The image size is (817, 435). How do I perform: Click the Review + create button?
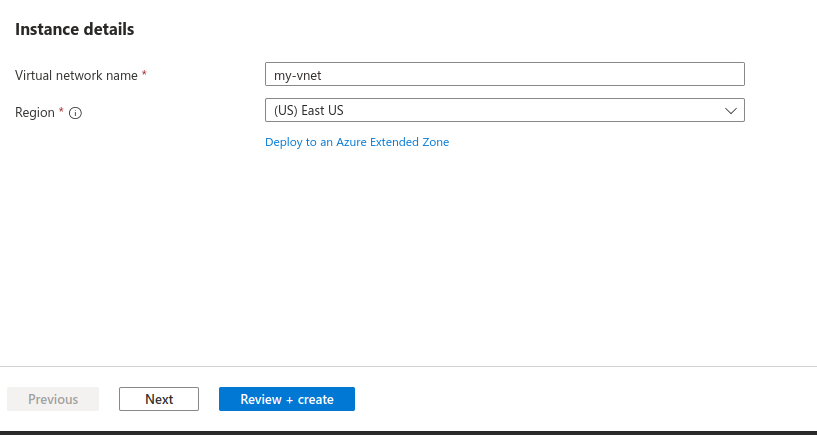click(287, 399)
